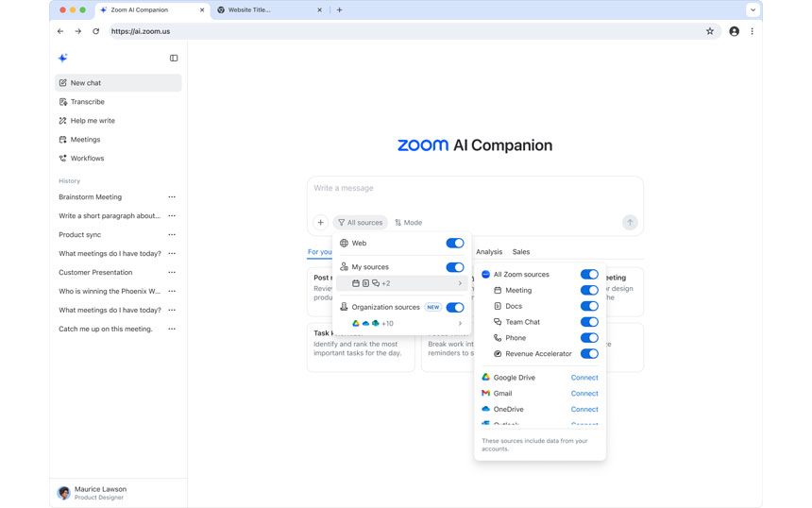
Task: Open options for Catch me up chat
Action: point(172,329)
